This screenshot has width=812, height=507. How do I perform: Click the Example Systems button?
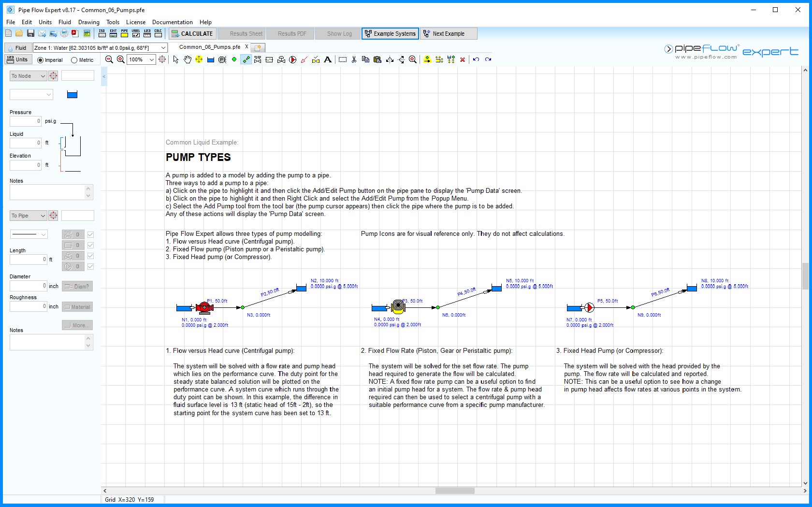390,33
